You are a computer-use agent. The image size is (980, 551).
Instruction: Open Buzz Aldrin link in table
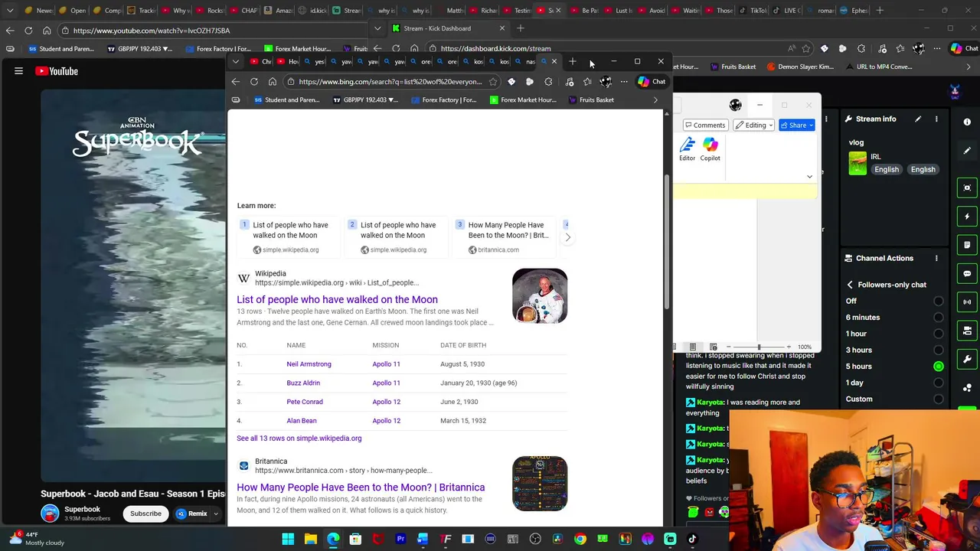point(303,383)
